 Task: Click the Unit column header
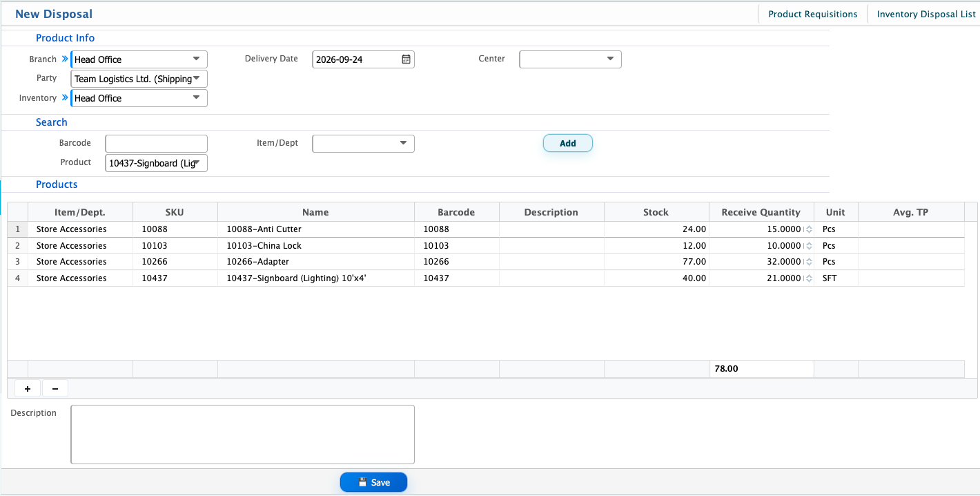(836, 212)
